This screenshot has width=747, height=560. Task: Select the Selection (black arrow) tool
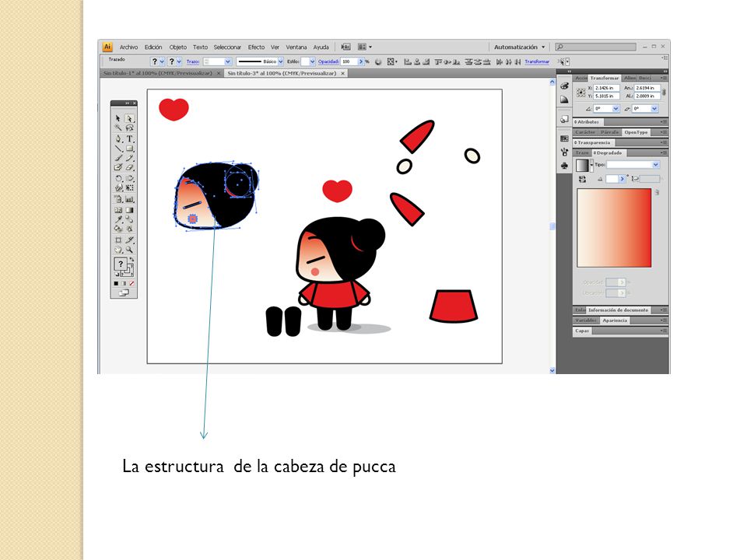pyautogui.click(x=118, y=118)
